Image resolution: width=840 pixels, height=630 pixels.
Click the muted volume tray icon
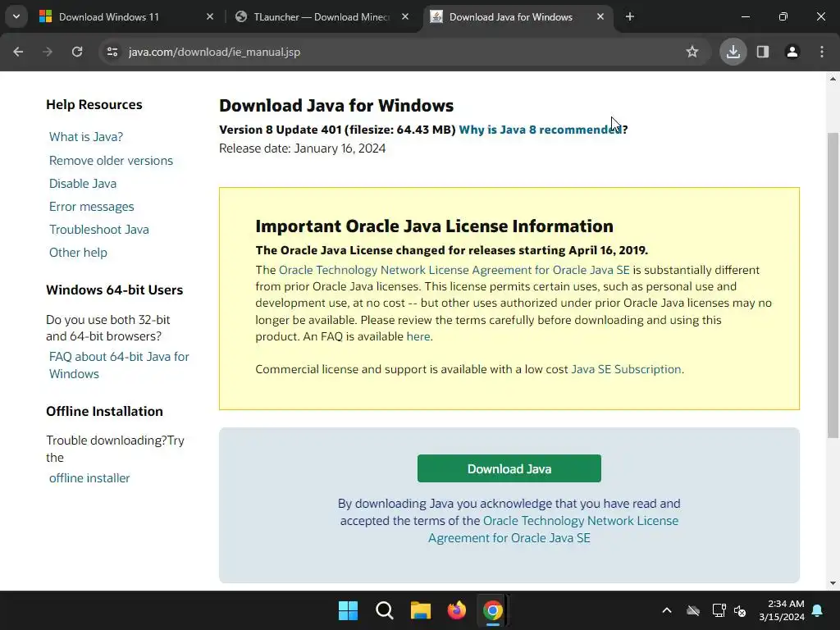(741, 610)
